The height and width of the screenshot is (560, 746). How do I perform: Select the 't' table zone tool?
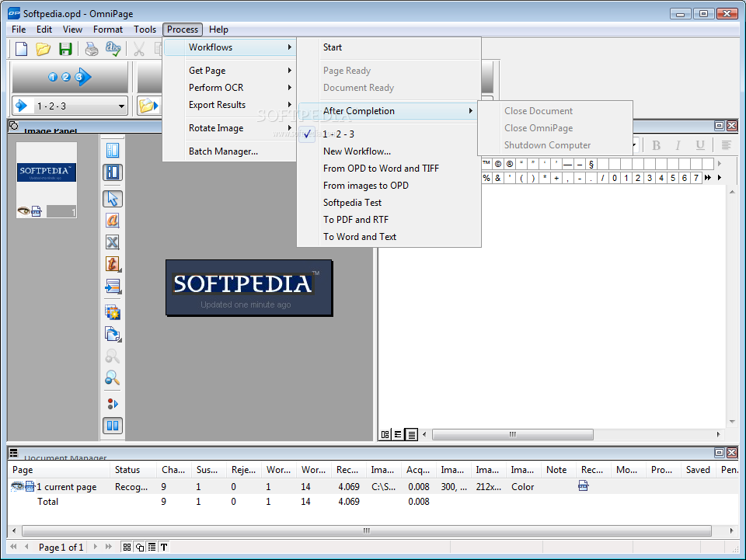point(113,264)
